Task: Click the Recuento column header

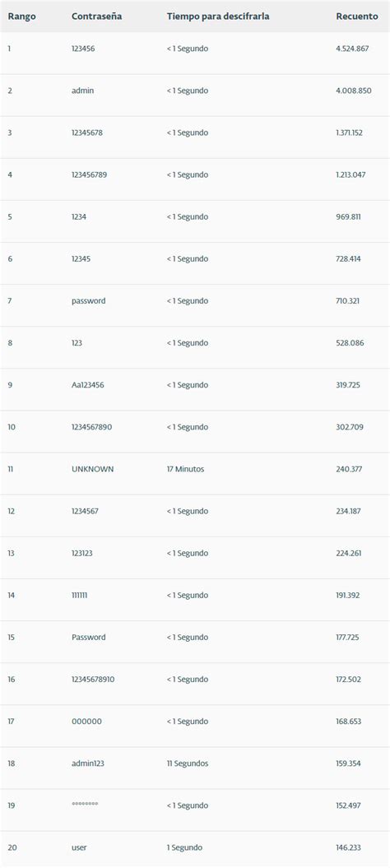Action: click(x=357, y=16)
